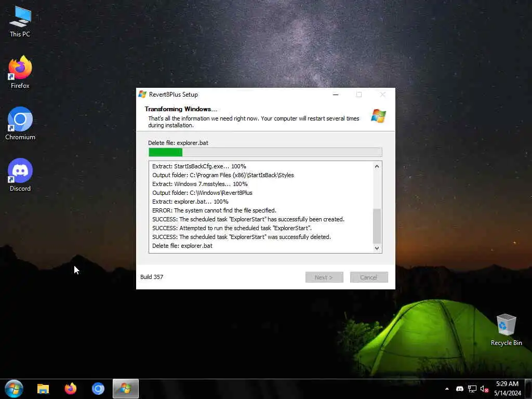
Task: Launch Chromium from the taskbar
Action: (98, 389)
